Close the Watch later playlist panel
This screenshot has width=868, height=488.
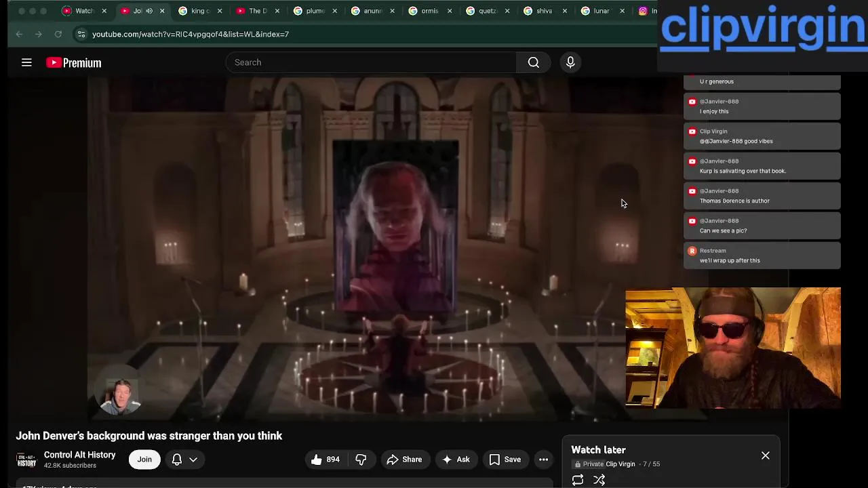coord(766,455)
